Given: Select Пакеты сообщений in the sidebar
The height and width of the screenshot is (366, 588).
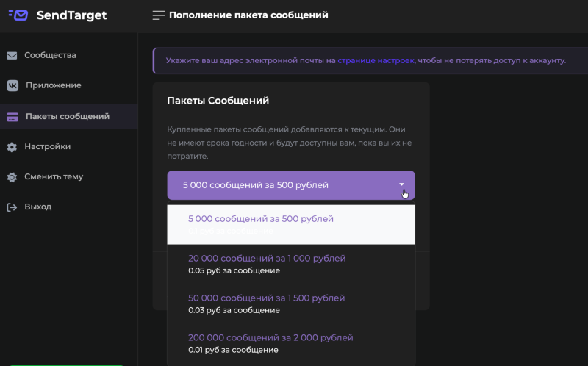Looking at the screenshot, I should 69,116.
